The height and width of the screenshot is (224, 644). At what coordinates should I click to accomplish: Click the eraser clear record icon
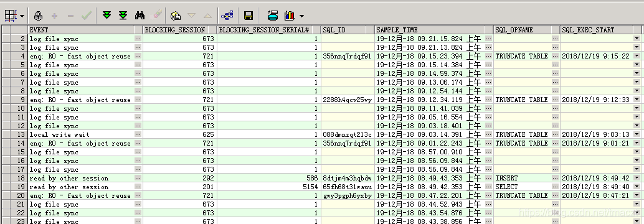(x=158, y=16)
